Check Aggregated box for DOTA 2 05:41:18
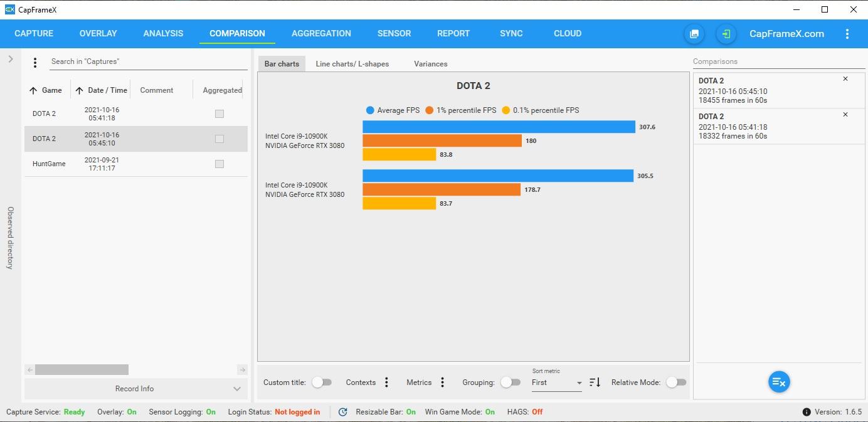 219,114
